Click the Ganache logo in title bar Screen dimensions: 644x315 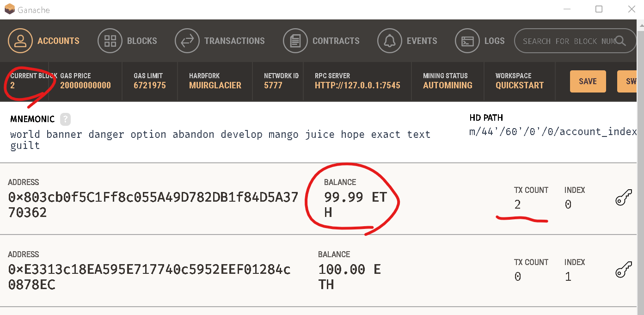pyautogui.click(x=9, y=9)
